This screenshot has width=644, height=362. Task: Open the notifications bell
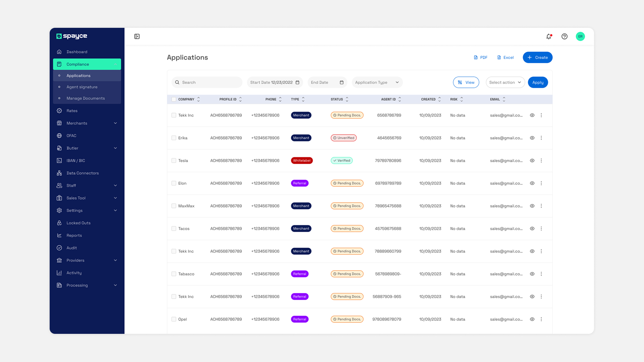(549, 37)
